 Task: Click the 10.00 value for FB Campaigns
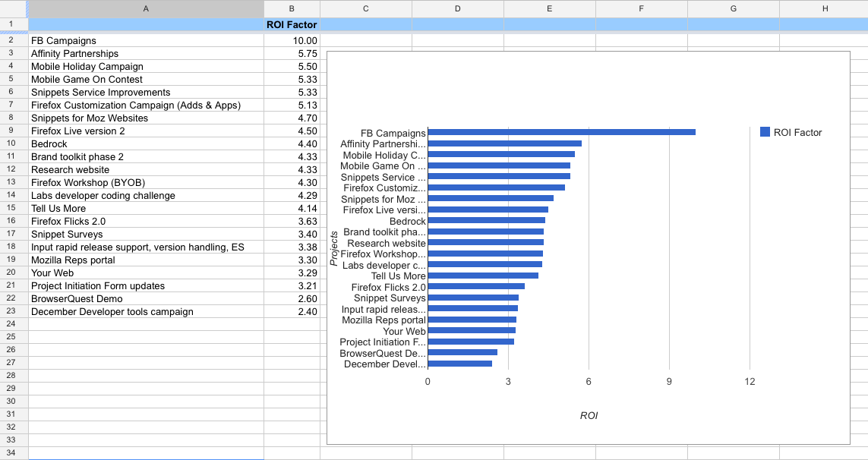292,40
